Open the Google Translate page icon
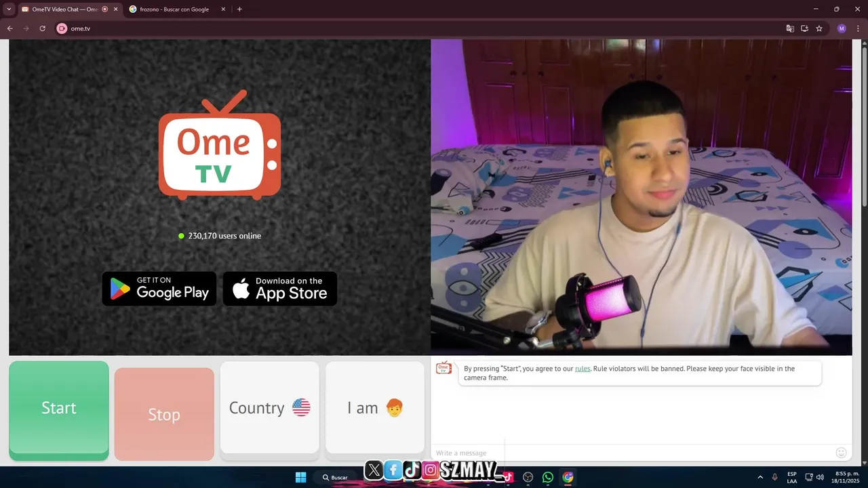 790,28
